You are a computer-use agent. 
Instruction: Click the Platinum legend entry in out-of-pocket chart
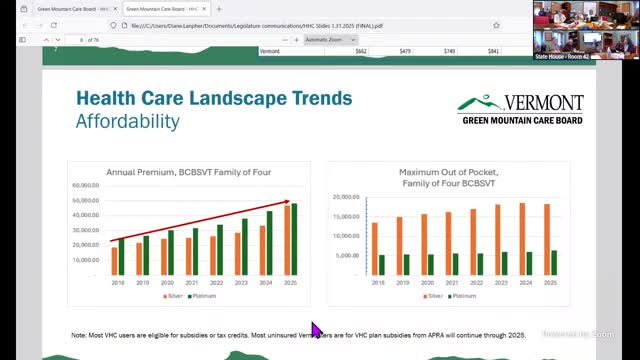tap(462, 296)
